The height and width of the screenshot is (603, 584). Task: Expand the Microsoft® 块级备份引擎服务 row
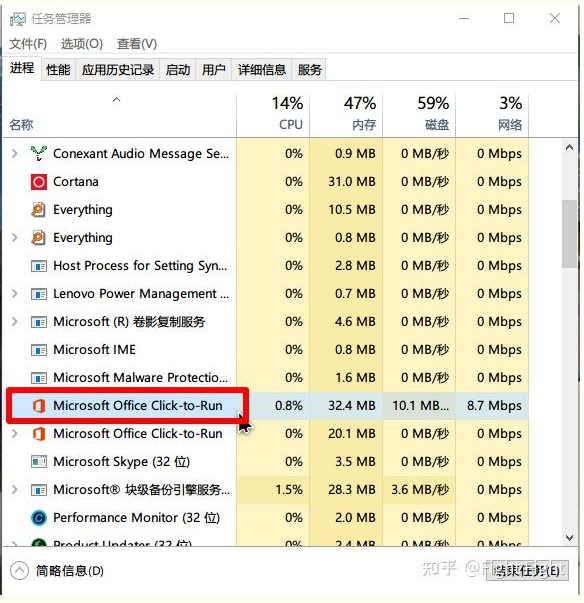(15, 490)
